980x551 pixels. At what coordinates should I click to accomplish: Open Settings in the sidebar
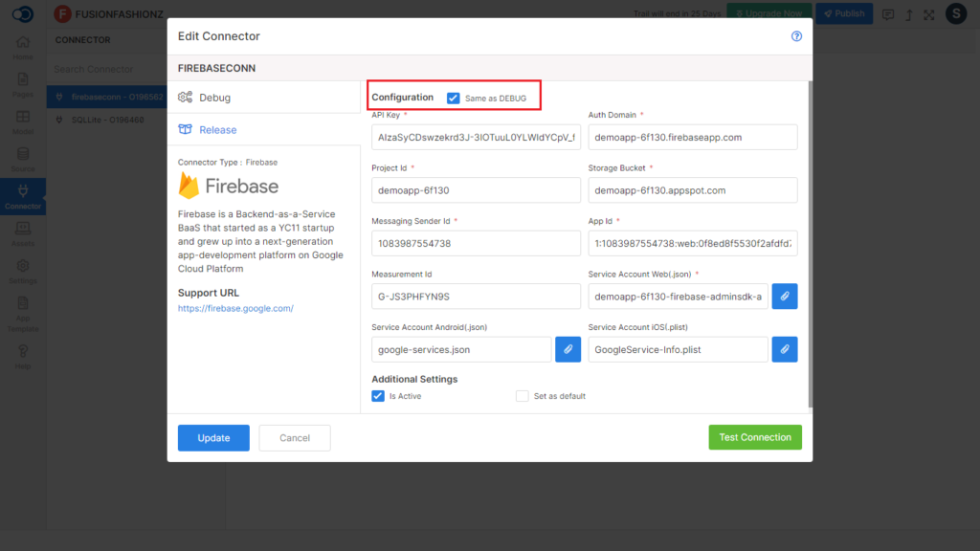(x=23, y=272)
